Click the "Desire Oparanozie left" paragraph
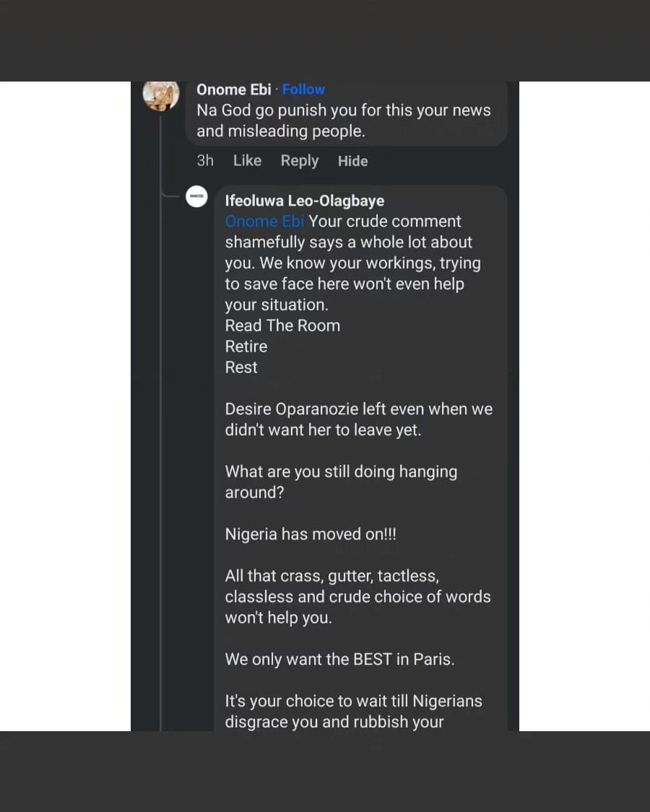 click(x=358, y=419)
